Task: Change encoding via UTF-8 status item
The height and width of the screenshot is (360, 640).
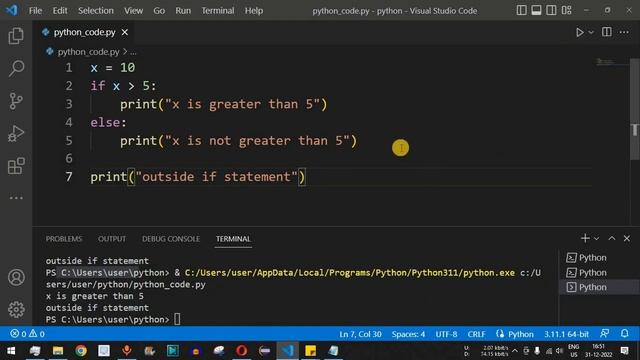Action: click(446, 334)
